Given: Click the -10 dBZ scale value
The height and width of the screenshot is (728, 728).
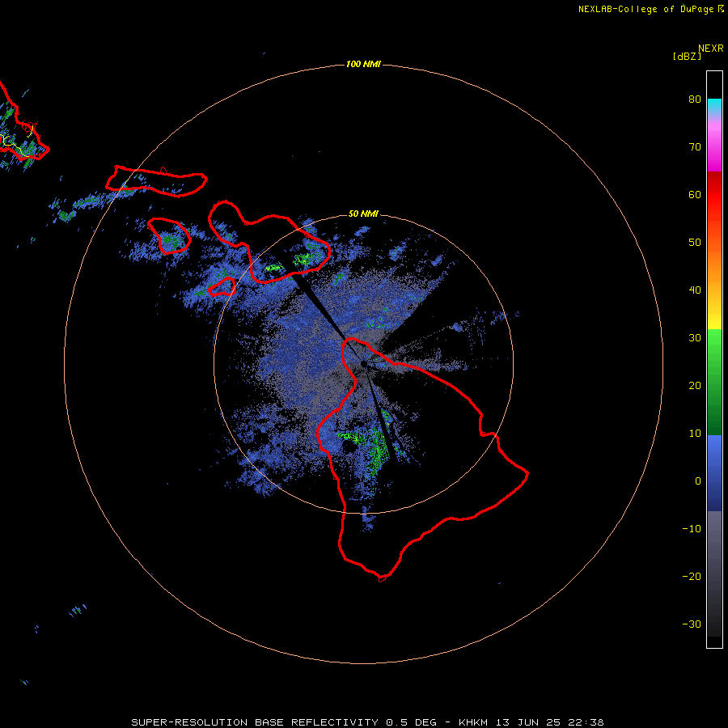Looking at the screenshot, I should (x=692, y=529).
